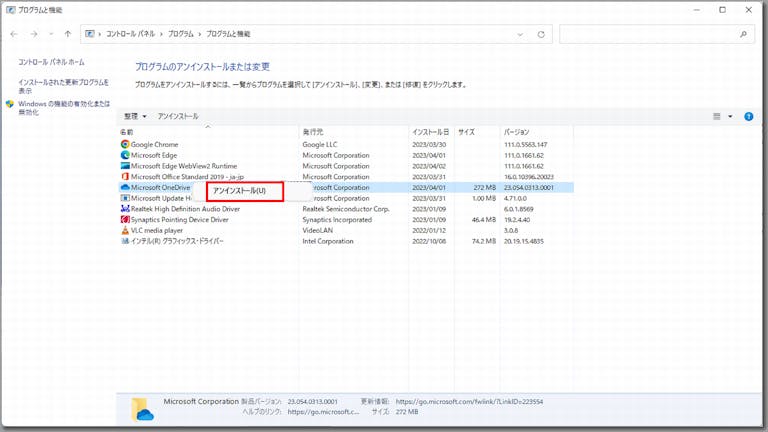This screenshot has height=432, width=768.
Task: Click the Windows features shield icon
Action: click(10, 104)
